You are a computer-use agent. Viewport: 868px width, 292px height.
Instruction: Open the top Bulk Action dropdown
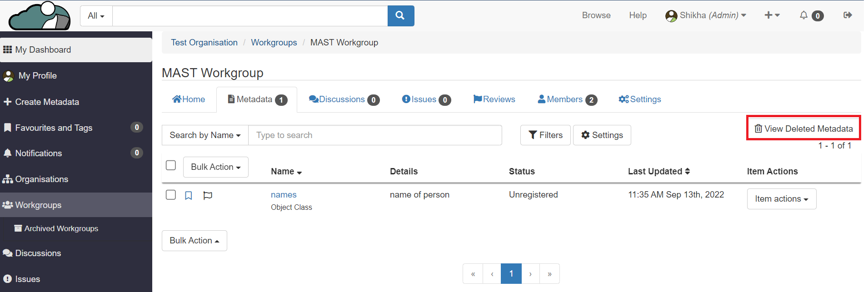tap(215, 167)
